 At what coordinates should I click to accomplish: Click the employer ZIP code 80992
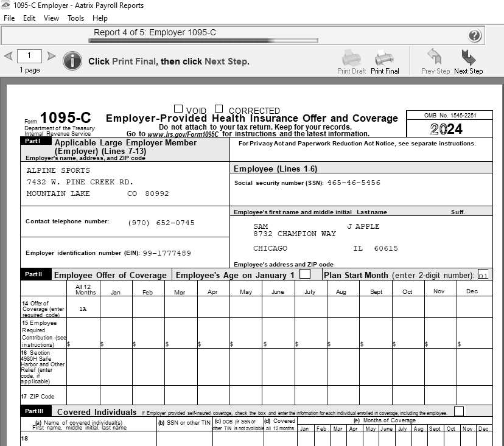click(157, 193)
